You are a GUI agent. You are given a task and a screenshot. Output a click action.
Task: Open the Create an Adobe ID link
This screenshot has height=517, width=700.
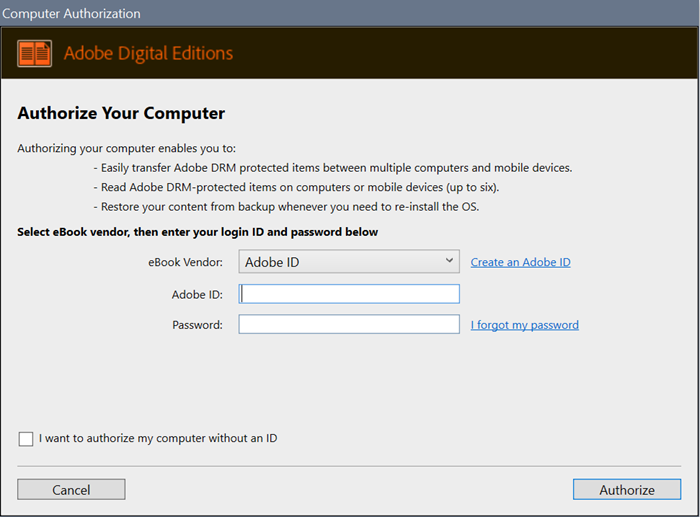(521, 262)
